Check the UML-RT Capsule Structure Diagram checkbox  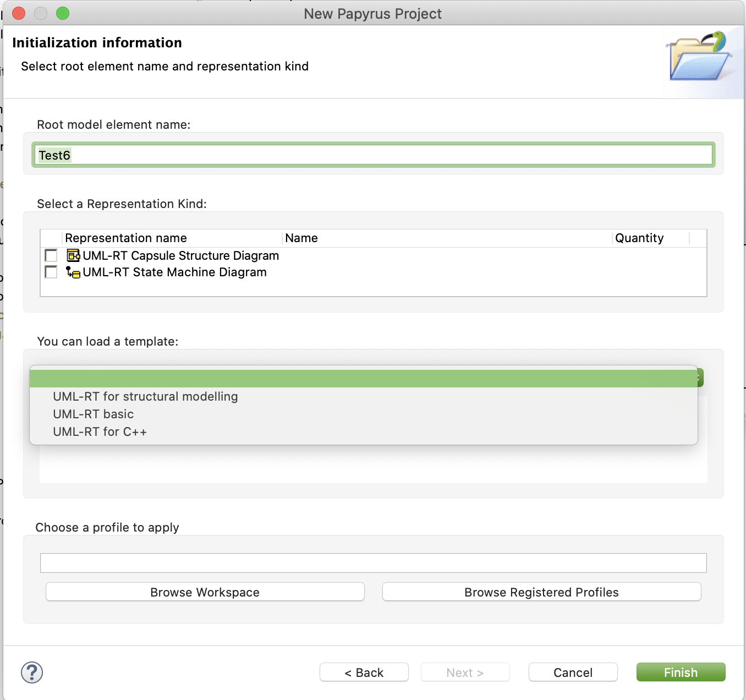tap(51, 255)
